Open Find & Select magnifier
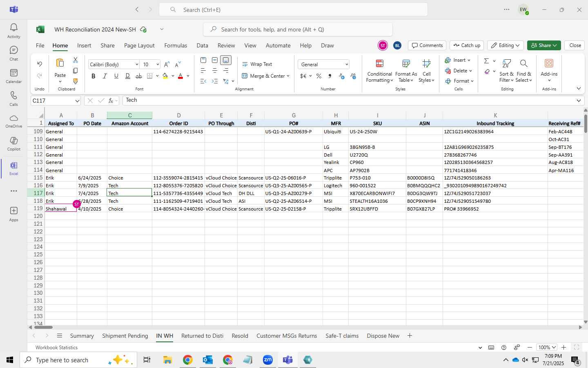Viewport: 588px width, 368px height. 524,70
